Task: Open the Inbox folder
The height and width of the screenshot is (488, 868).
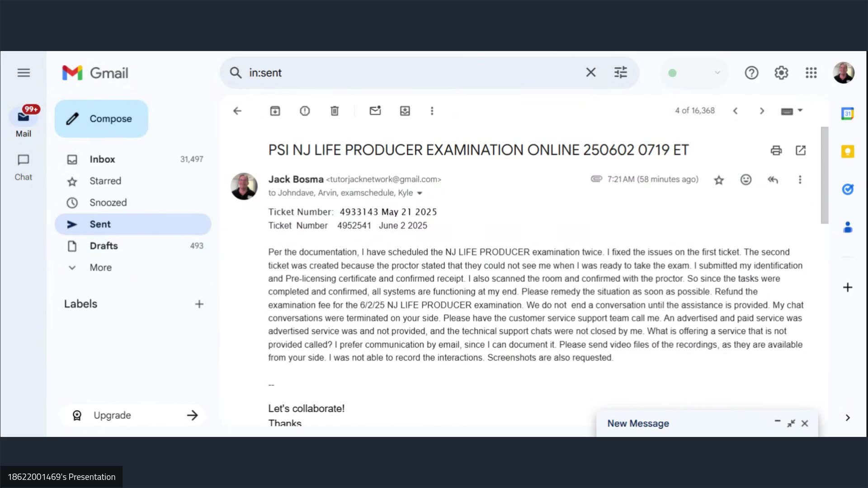Action: pos(102,159)
